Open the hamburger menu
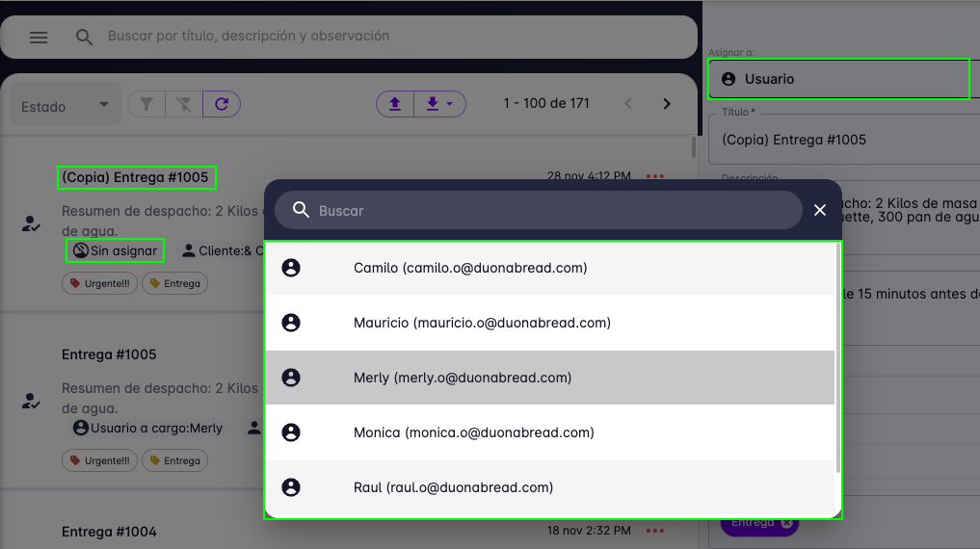Viewport: 980px width, 549px height. click(x=39, y=38)
